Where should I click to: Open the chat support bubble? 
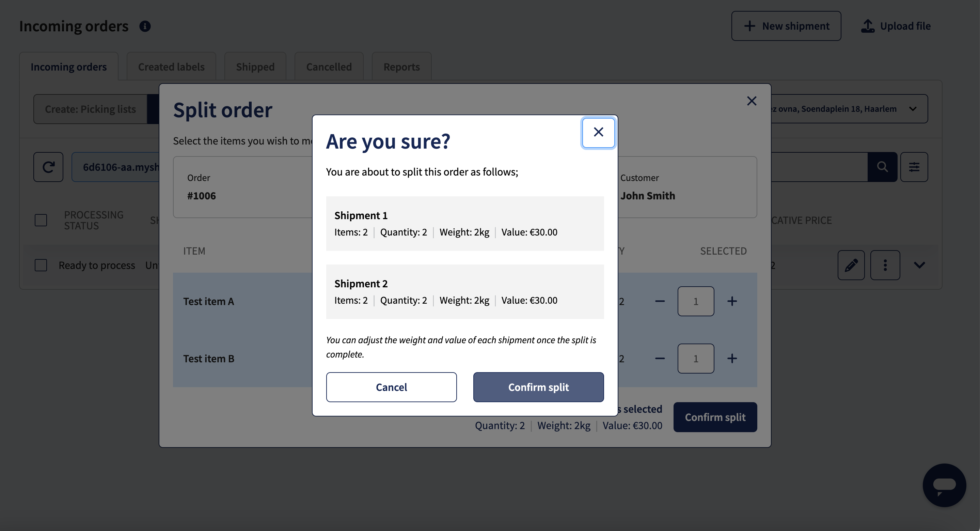[x=944, y=485]
